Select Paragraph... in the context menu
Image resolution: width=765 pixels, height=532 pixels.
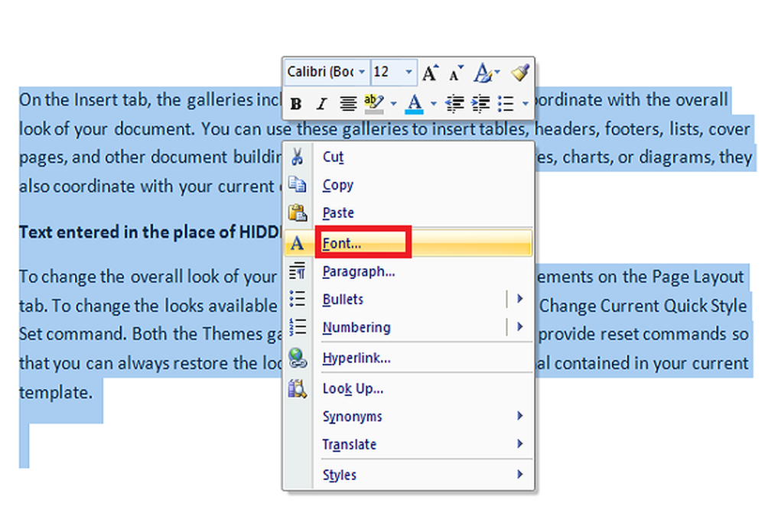point(358,271)
